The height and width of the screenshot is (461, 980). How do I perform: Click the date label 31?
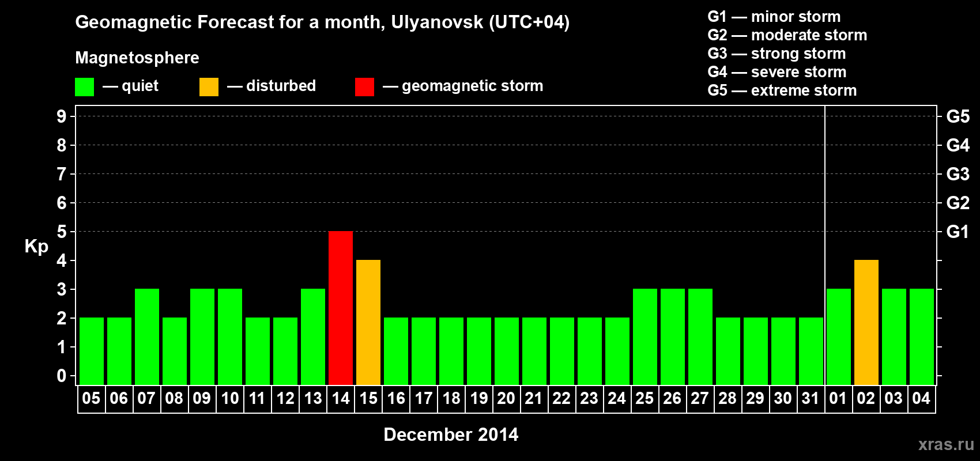[811, 399]
